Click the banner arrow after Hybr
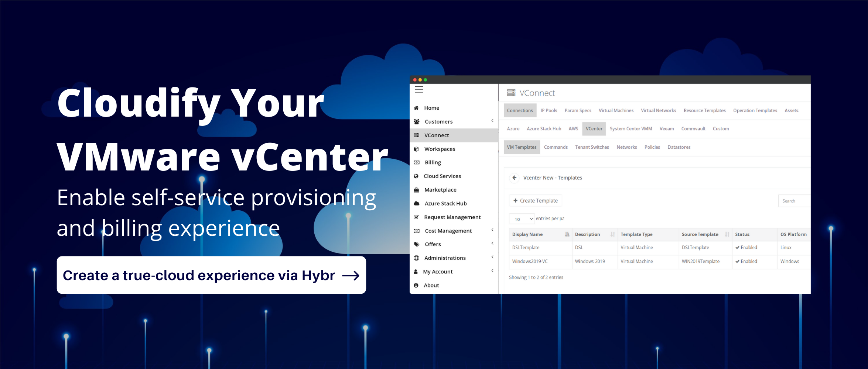The height and width of the screenshot is (369, 868). pos(351,276)
